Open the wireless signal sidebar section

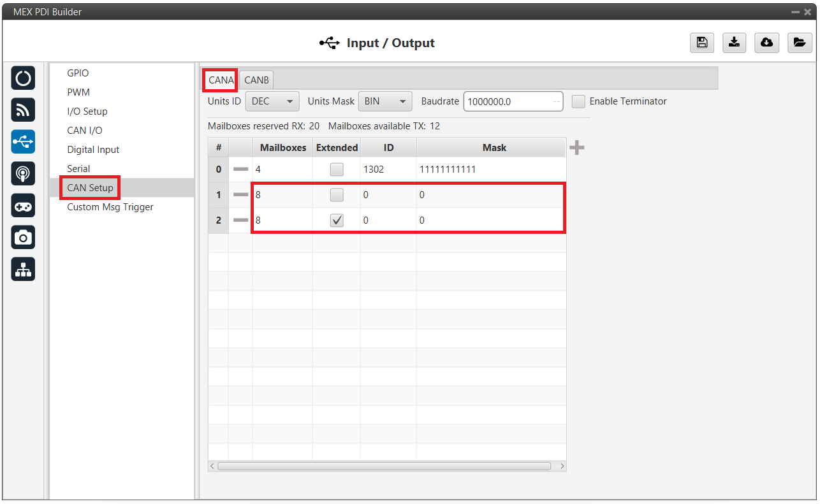pyautogui.click(x=23, y=110)
